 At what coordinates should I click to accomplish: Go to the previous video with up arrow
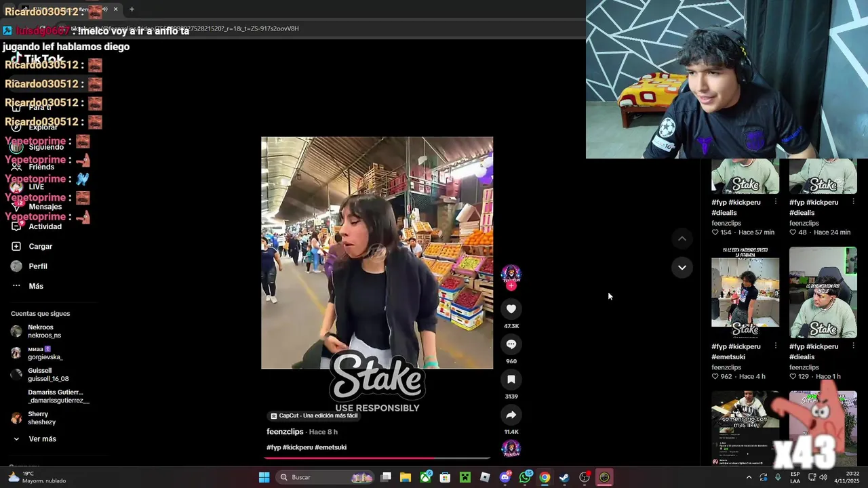pyautogui.click(x=682, y=239)
